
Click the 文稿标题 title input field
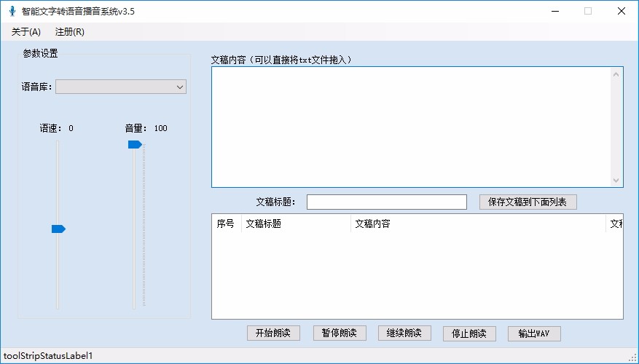pos(387,202)
